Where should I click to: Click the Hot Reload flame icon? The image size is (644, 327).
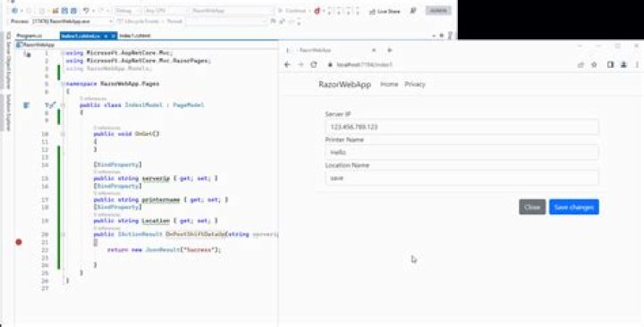(x=317, y=11)
